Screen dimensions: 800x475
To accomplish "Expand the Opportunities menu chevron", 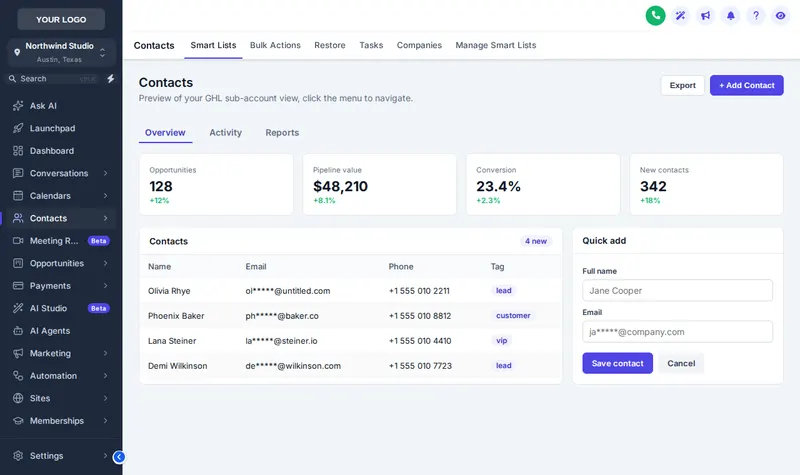I will [106, 263].
